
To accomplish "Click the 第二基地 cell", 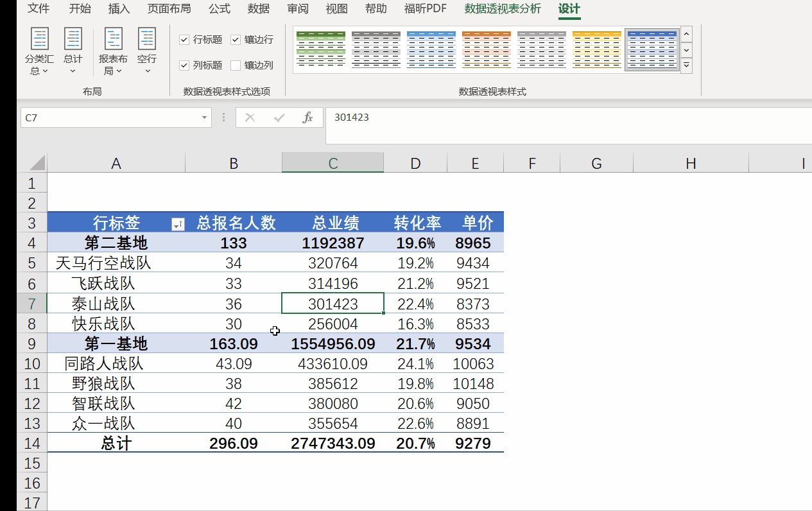I will click(116, 243).
